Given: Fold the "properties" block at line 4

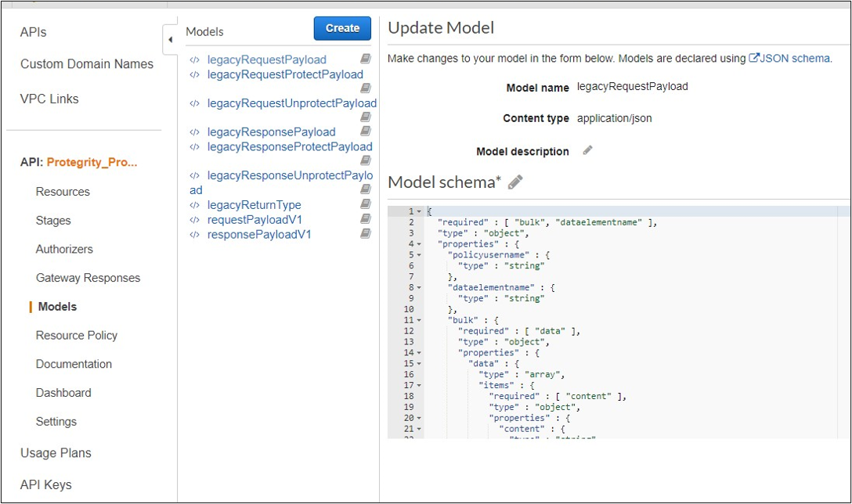Looking at the screenshot, I should 419,244.
